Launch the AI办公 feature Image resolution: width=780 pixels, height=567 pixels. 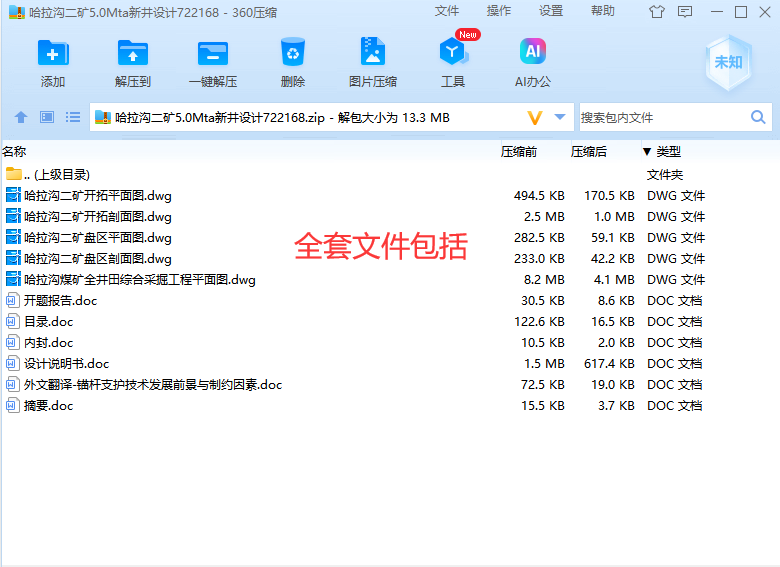pos(532,51)
